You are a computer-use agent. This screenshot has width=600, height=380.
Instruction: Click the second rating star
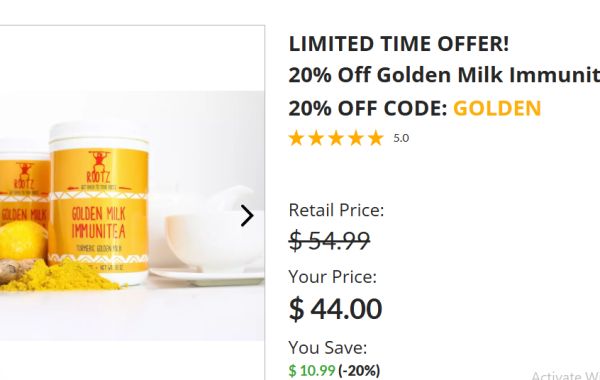tap(316, 138)
